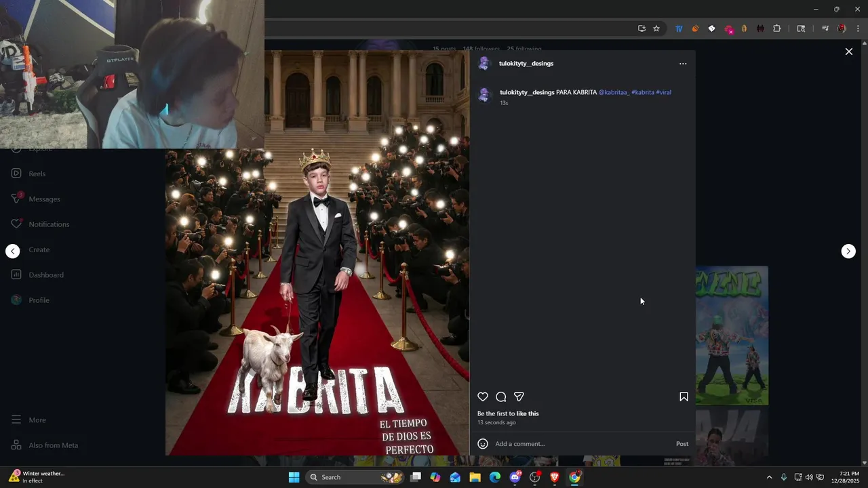Click the Reels icon in the sidebar
Screen dimensions: 868x488
click(x=16, y=174)
